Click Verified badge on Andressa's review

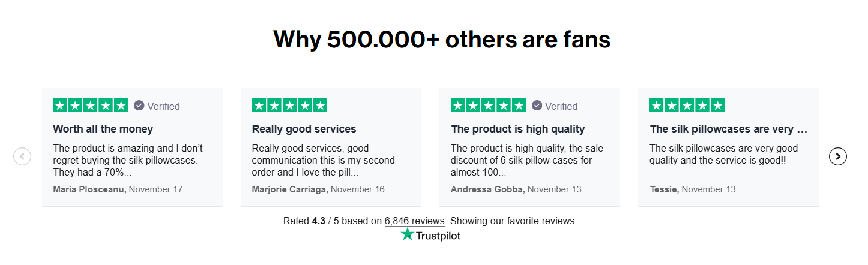tap(555, 106)
